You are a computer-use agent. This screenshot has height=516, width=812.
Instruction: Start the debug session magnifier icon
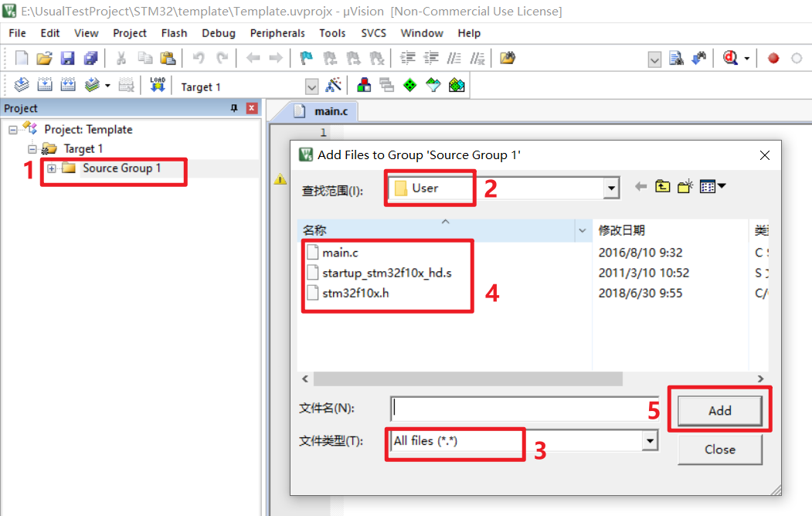730,58
